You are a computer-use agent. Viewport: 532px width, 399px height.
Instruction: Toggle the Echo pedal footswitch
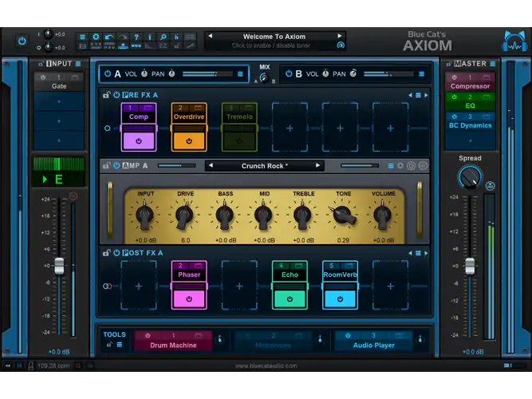click(x=290, y=299)
